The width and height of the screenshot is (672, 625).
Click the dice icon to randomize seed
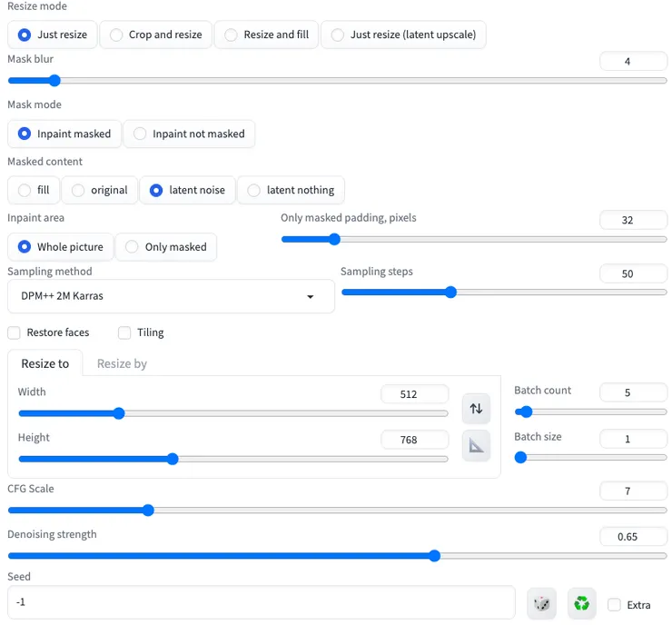[541, 603]
